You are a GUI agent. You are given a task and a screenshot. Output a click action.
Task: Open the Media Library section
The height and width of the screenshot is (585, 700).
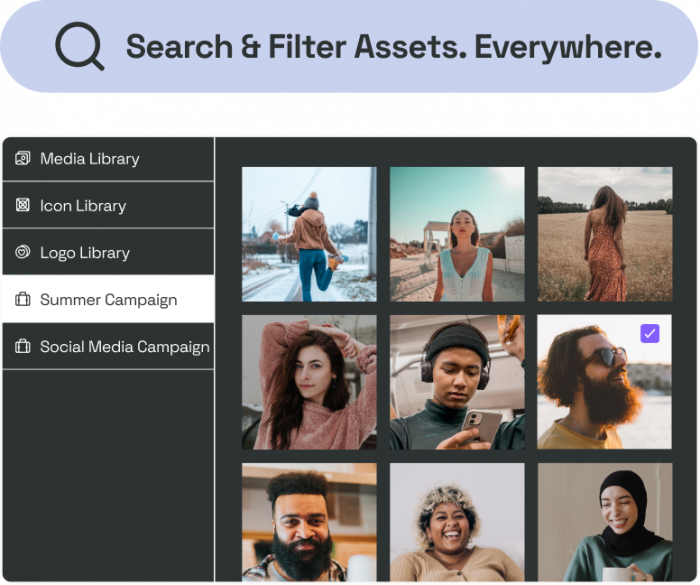tap(108, 159)
